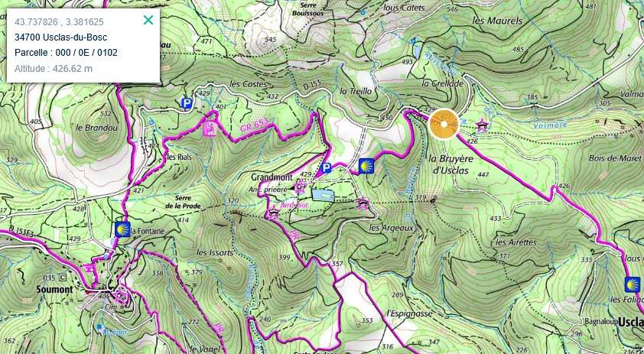Click the Parcelle 000 / 0E / 0102 line
The height and width of the screenshot is (354, 644).
(66, 53)
